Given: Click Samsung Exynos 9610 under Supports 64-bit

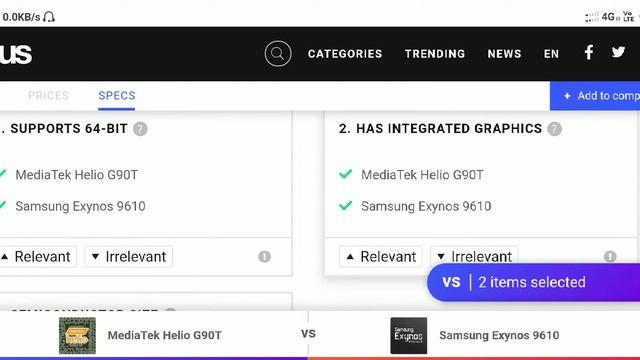Looking at the screenshot, I should 80,206.
